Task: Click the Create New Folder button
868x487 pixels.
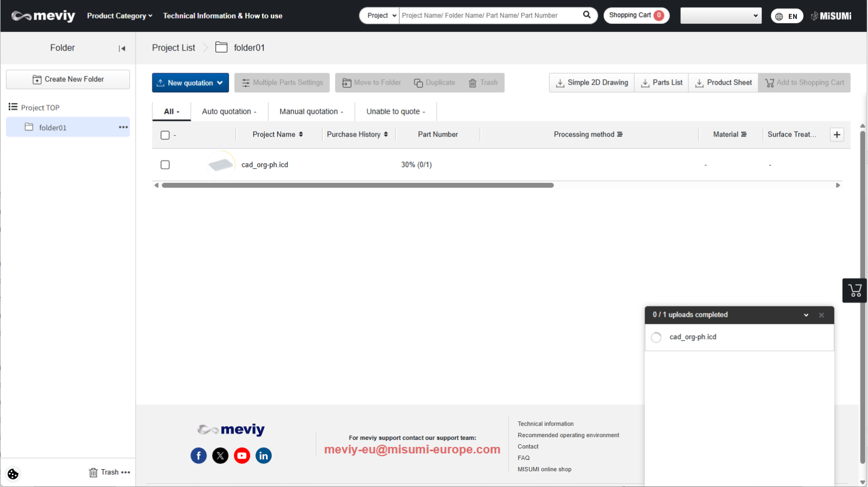Action: [68, 79]
